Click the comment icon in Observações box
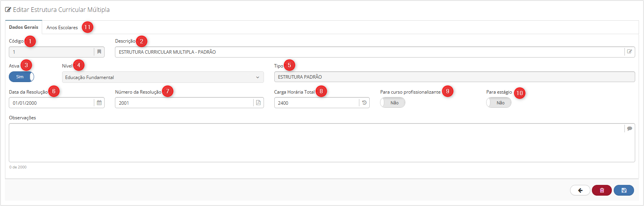Image resolution: width=644 pixels, height=206 pixels. click(629, 129)
